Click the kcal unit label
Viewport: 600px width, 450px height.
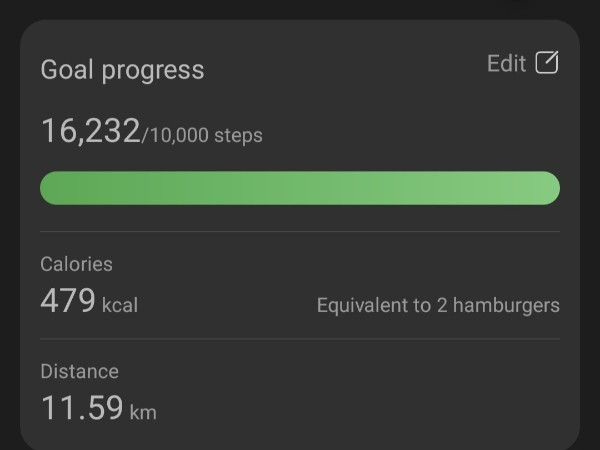pyautogui.click(x=120, y=305)
